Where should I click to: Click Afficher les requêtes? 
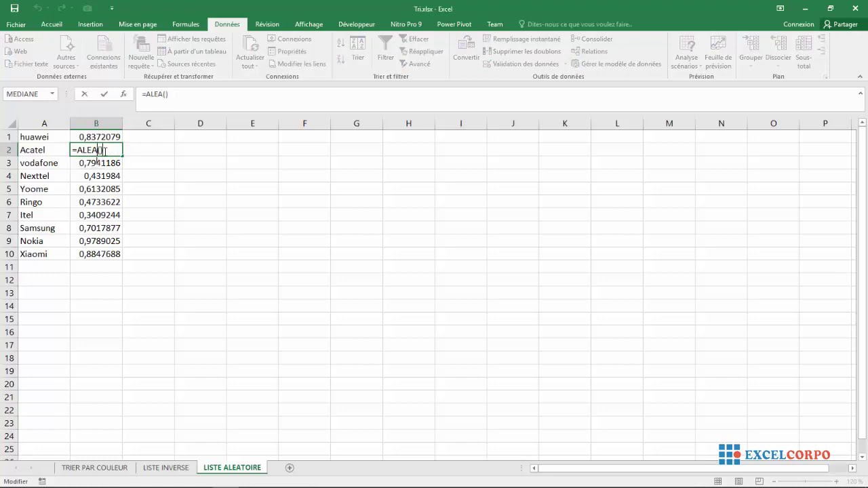coord(192,39)
